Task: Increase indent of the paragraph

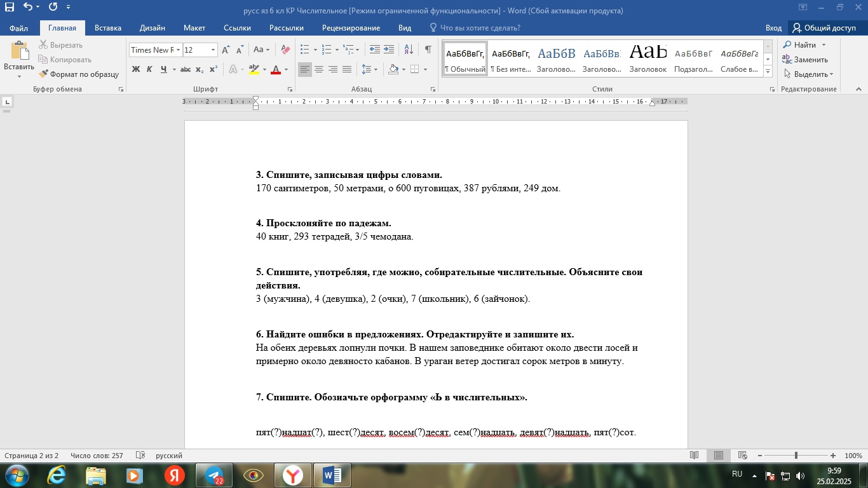Action: [389, 50]
